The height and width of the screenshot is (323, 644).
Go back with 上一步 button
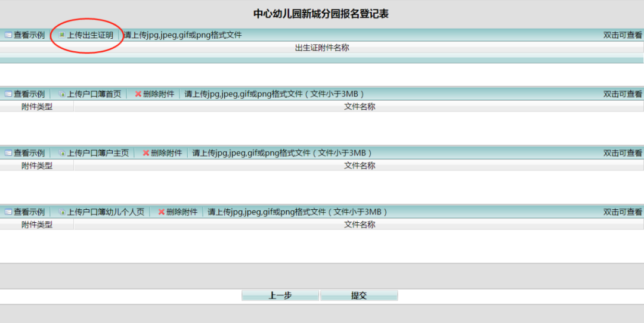[280, 296]
